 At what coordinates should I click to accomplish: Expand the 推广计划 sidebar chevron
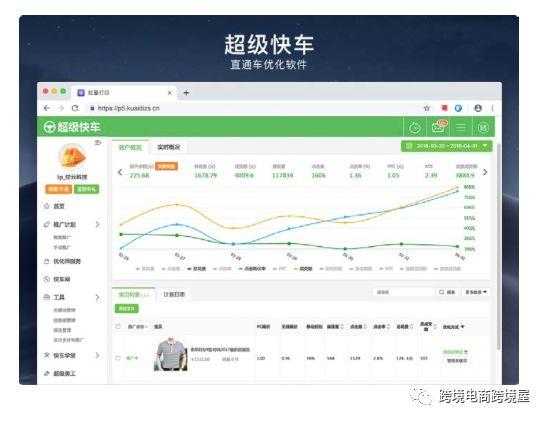97,224
